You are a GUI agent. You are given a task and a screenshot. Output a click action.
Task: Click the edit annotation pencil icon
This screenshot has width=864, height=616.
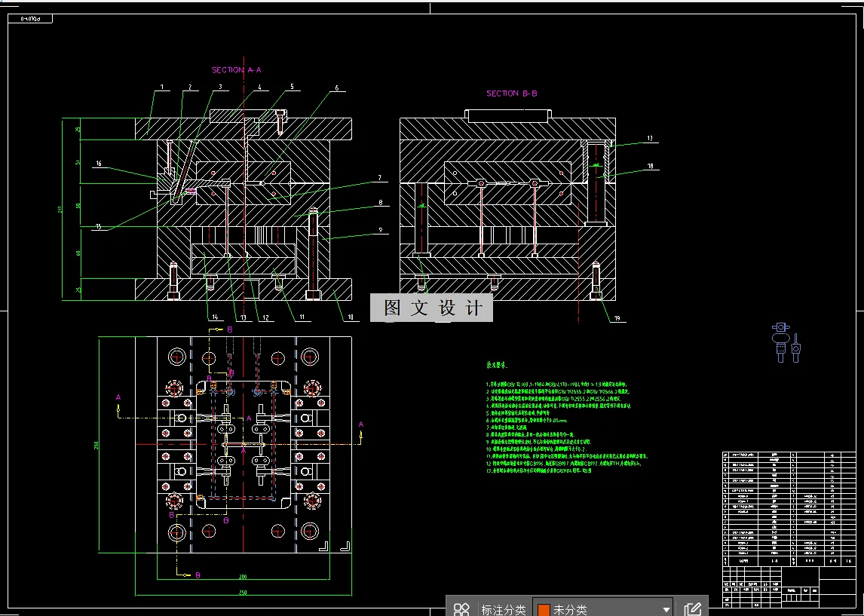tap(692, 609)
